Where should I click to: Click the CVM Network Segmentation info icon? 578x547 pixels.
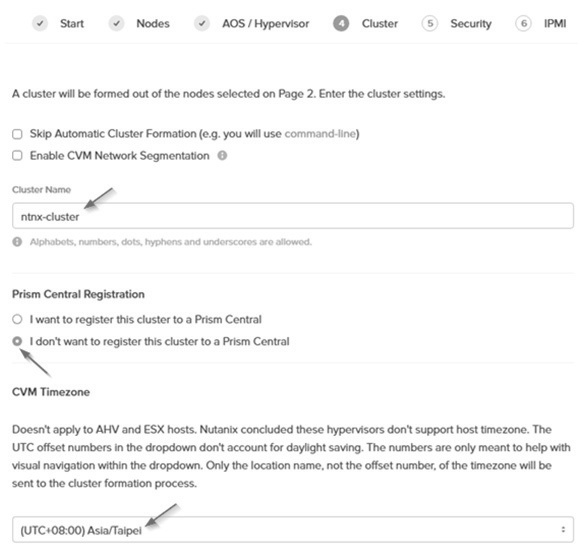(222, 156)
